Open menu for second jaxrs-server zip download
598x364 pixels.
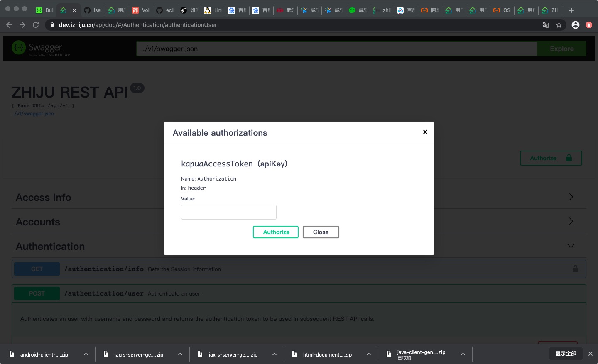[x=274, y=354]
